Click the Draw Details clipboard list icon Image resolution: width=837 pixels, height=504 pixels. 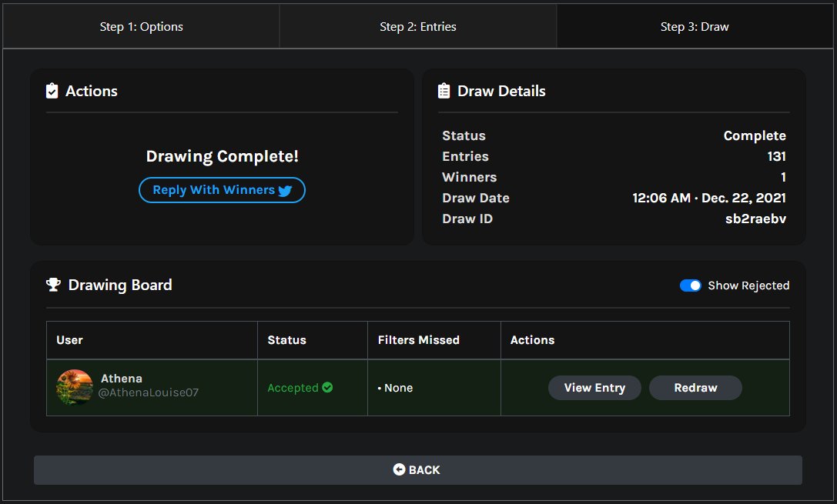(x=444, y=91)
